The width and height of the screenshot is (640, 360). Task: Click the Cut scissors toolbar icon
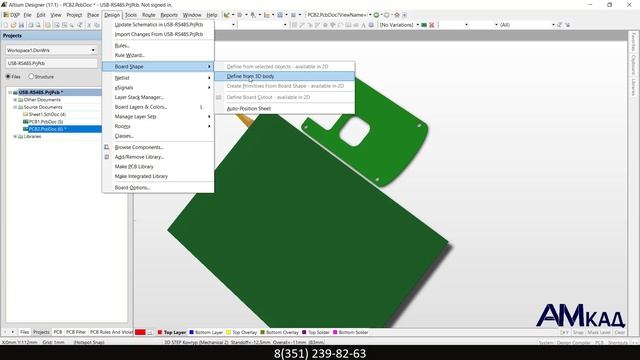89,25
